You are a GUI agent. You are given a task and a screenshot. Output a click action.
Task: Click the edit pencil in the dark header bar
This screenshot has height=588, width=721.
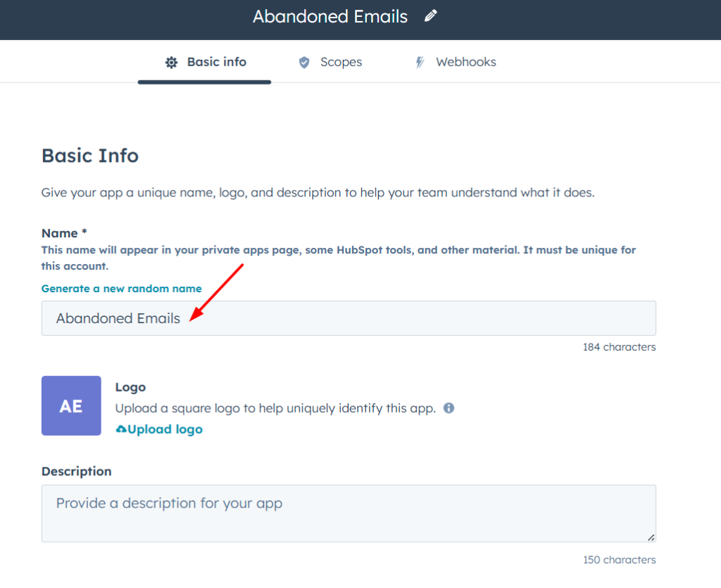pyautogui.click(x=430, y=15)
